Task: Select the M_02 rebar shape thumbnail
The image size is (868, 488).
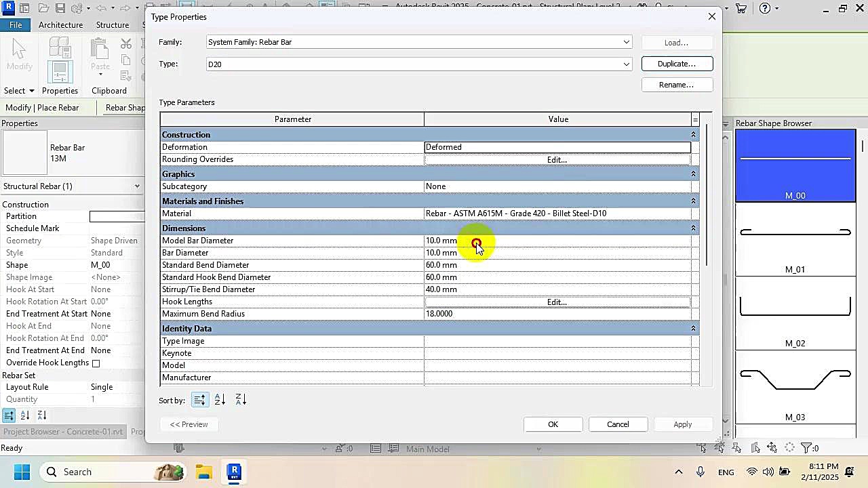Action: [x=795, y=313]
